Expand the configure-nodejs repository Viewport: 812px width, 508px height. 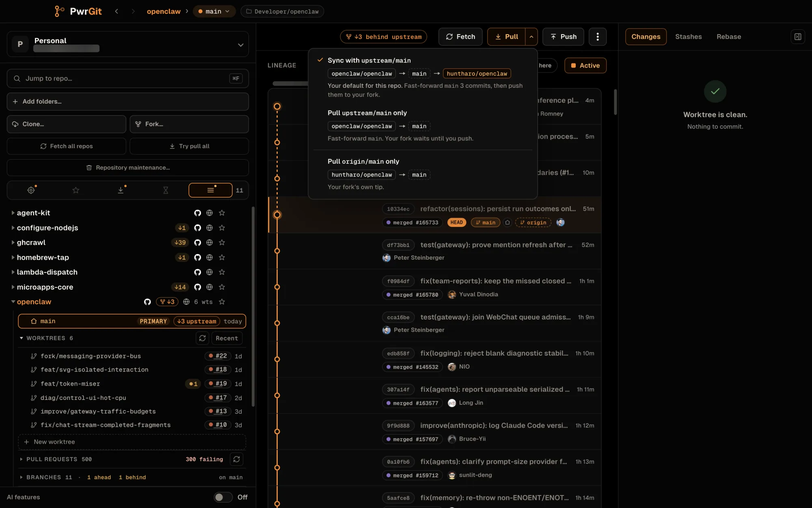(13, 228)
